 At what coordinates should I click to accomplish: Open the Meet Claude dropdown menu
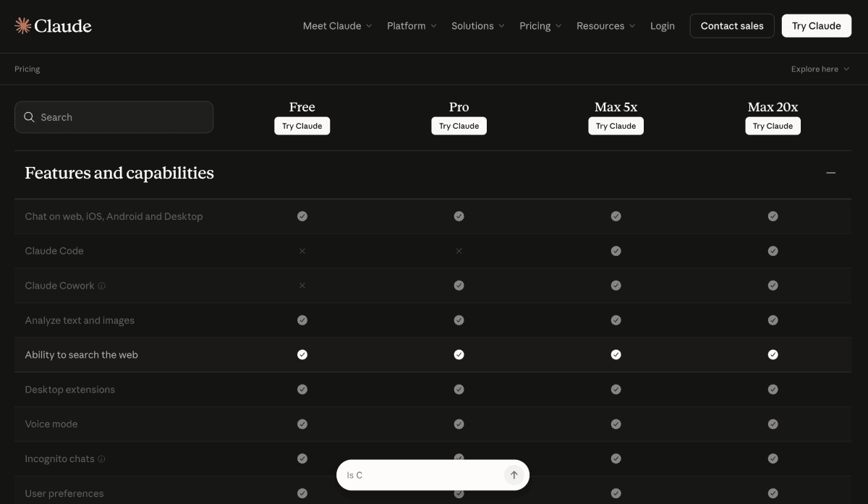pyautogui.click(x=337, y=26)
